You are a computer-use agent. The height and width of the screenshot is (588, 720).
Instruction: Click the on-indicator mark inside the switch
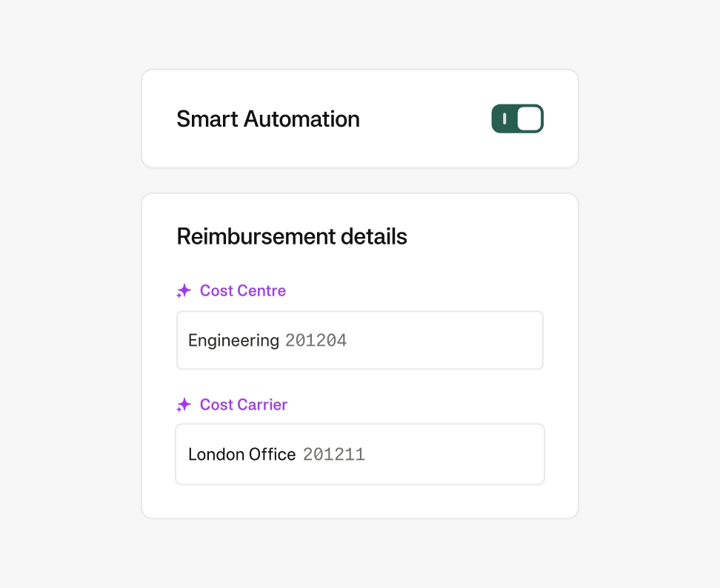504,118
